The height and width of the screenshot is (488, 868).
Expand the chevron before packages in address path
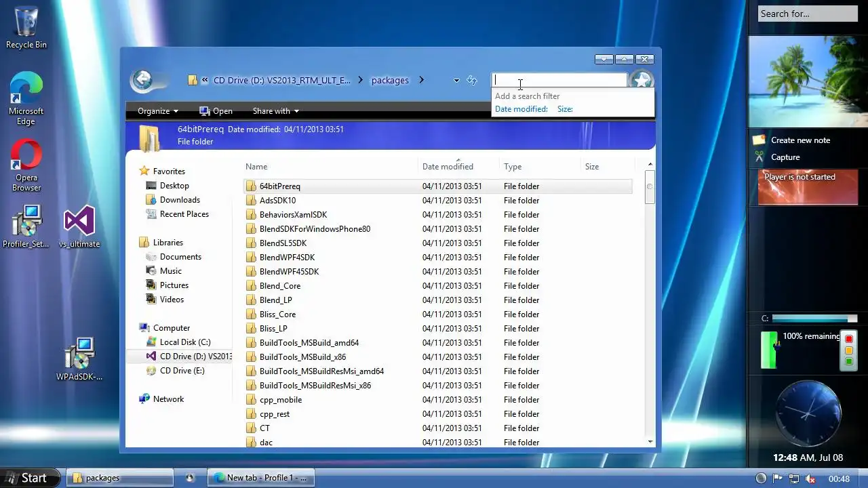361,80
